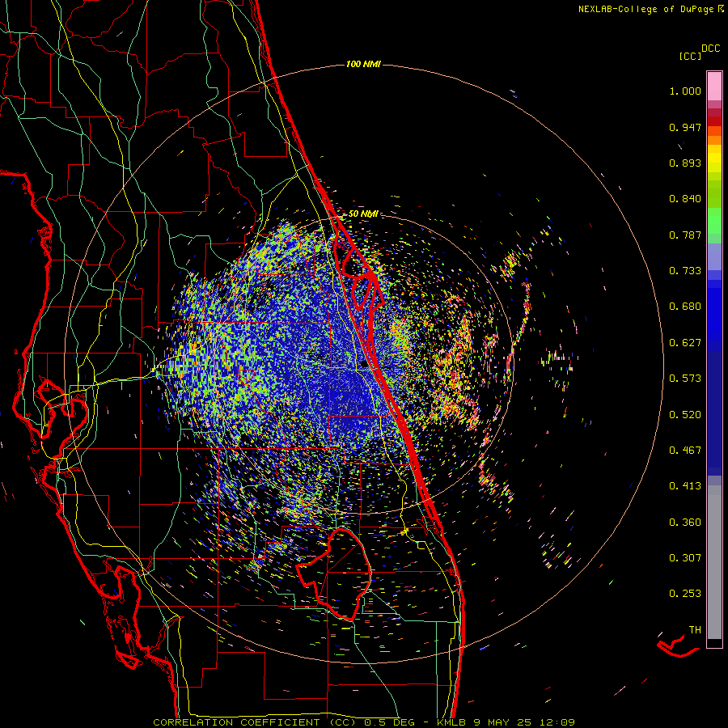This screenshot has height=728, width=728.
Task: Click the 0.680 scale value
Action: (685, 307)
